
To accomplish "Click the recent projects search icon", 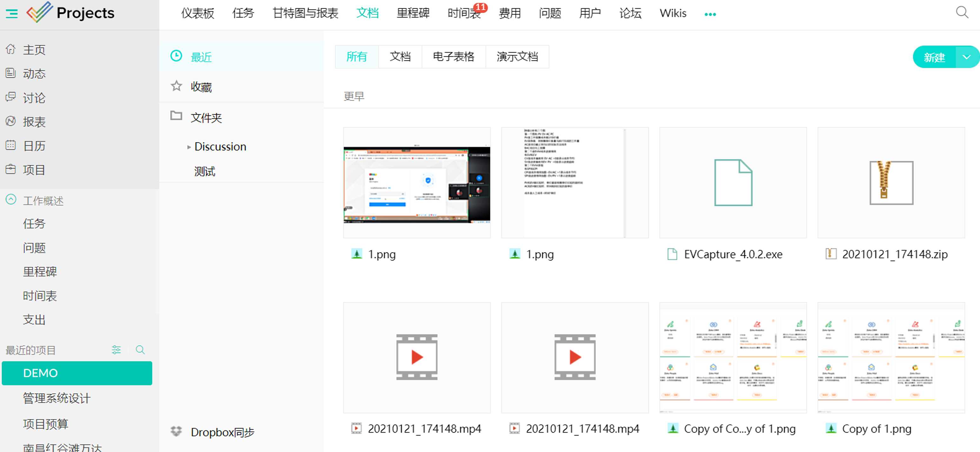I will [x=140, y=350].
